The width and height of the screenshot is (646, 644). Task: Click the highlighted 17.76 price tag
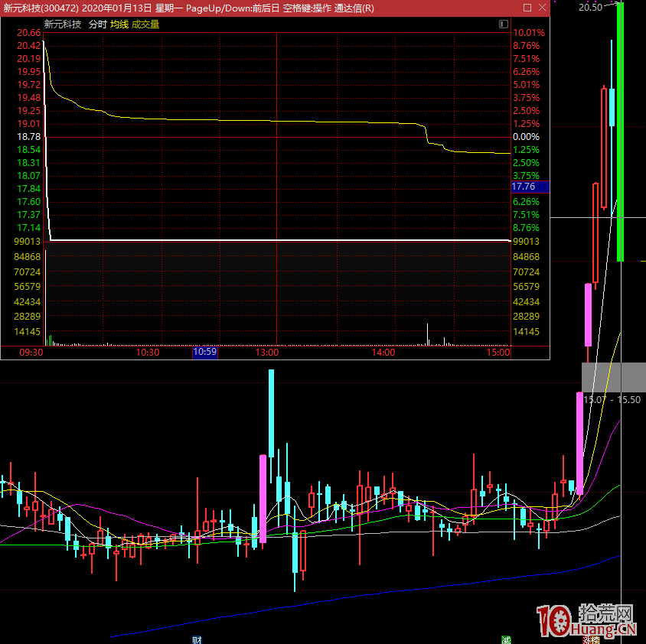[x=530, y=187]
